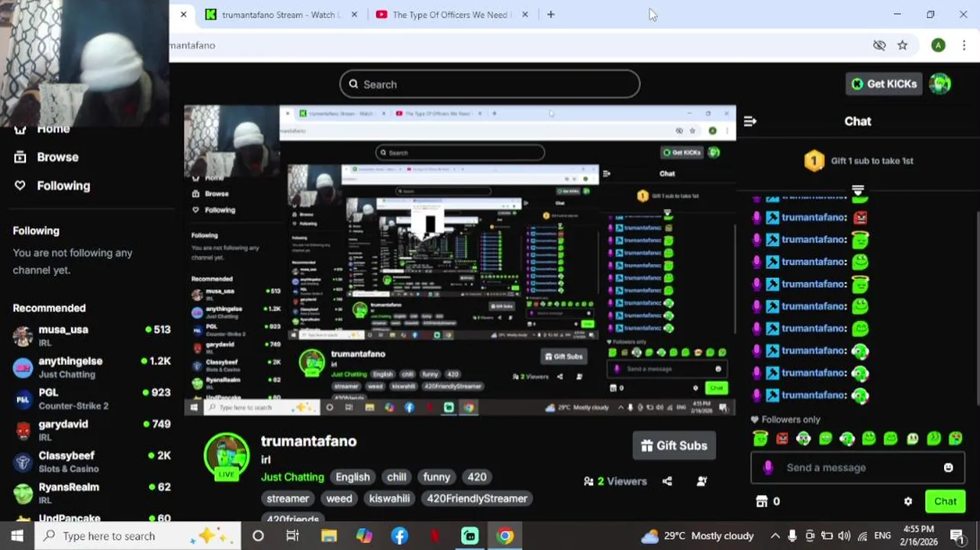This screenshot has width=980, height=550.
Task: Switch input language via ENG indicator
Action: (x=884, y=536)
